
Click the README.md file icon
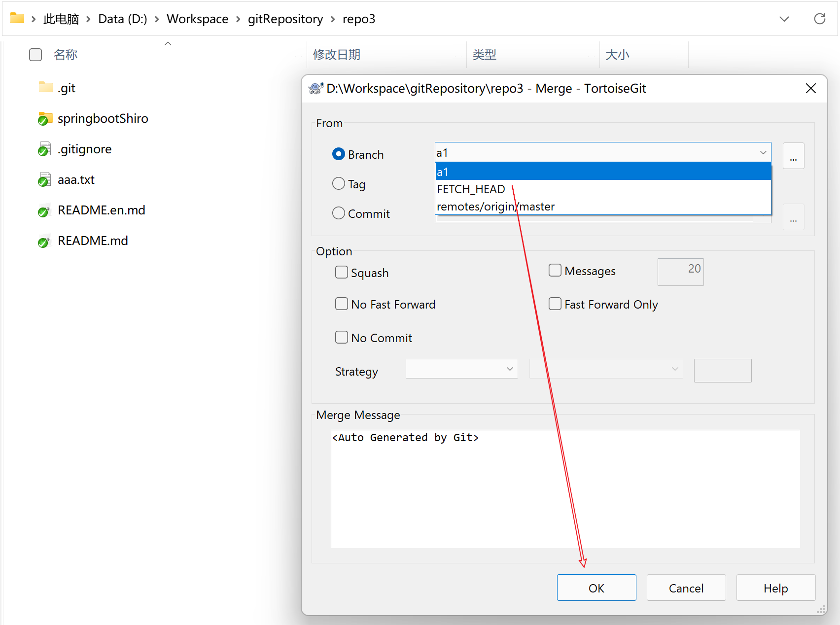click(x=44, y=241)
